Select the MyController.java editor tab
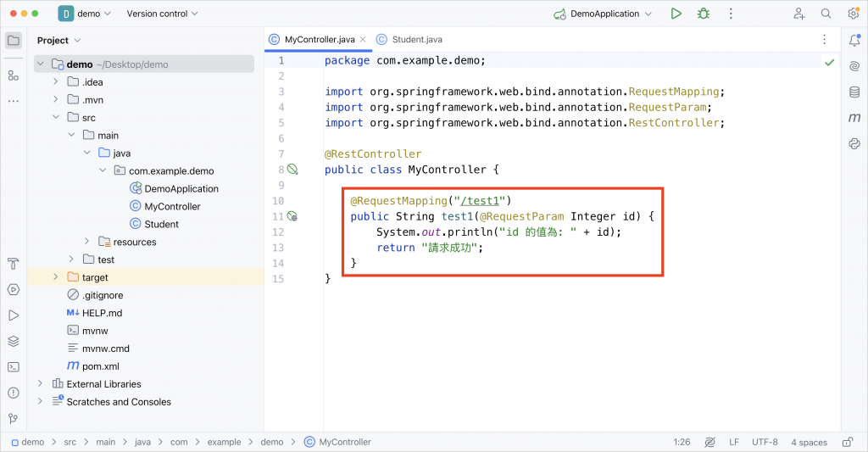Screen dimensions: 868x452 tap(318, 40)
